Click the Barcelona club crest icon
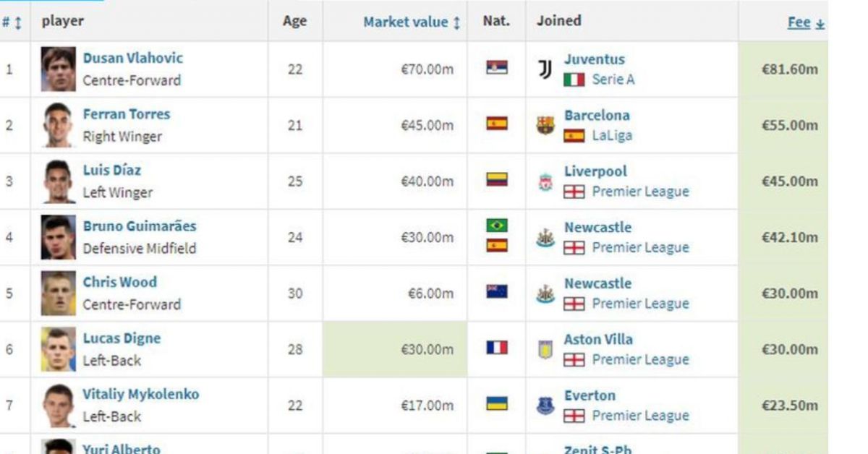 pos(545,125)
